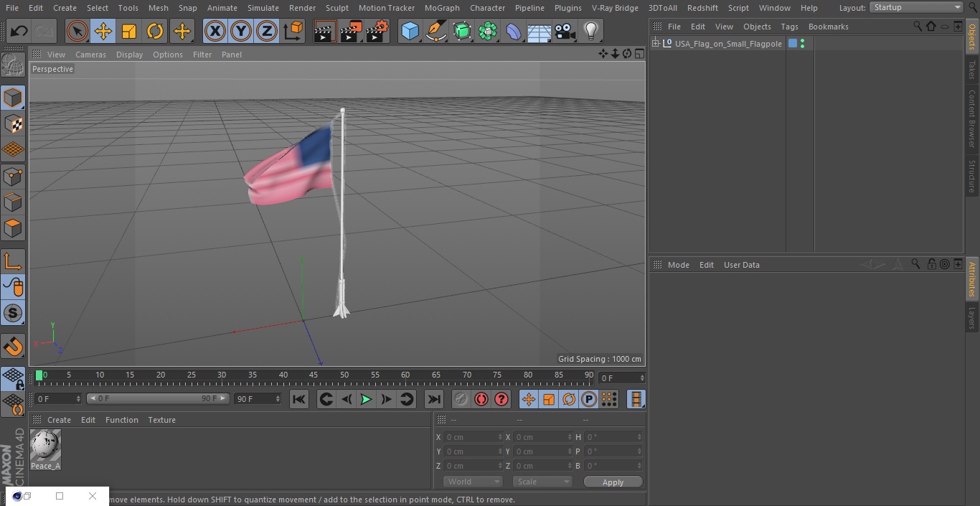Go to start of animation
The height and width of the screenshot is (506, 980).
pos(299,399)
